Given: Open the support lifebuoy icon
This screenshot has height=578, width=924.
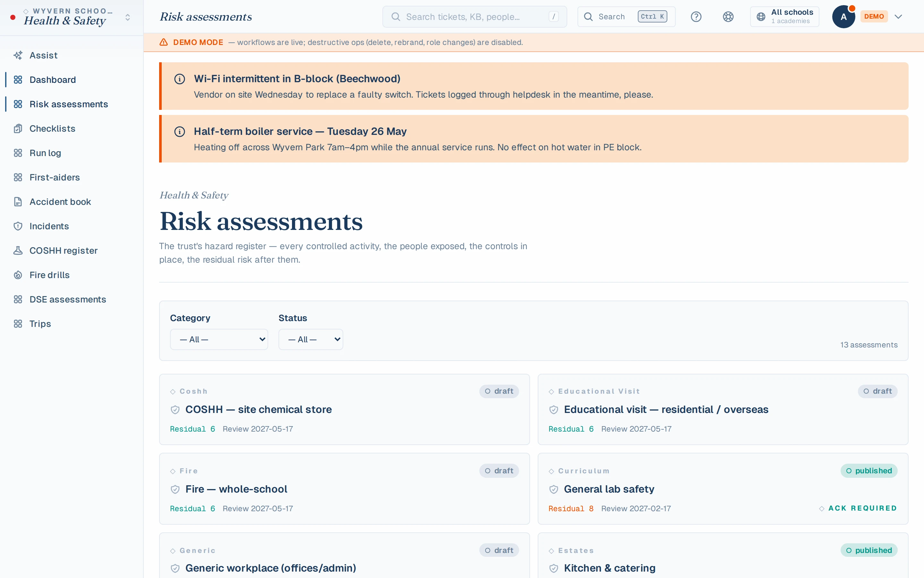Looking at the screenshot, I should coord(728,17).
